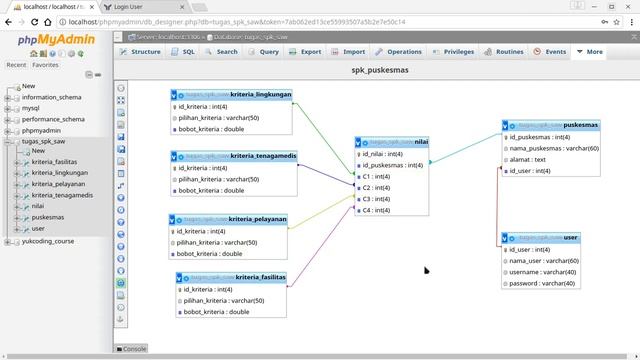Toggle small/big view of kriteria_fasilitas table

point(179,278)
